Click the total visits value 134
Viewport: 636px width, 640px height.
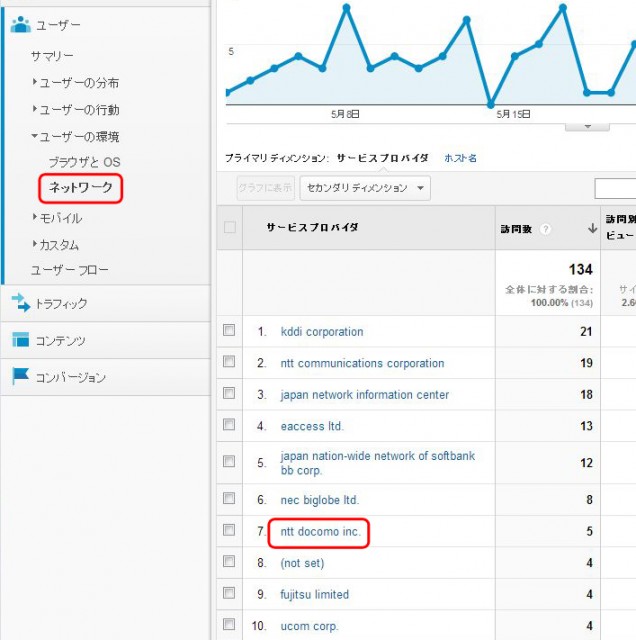click(580, 269)
